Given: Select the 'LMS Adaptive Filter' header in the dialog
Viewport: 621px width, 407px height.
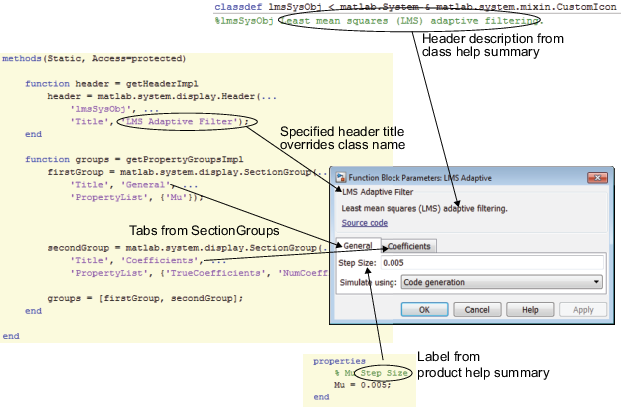Looking at the screenshot, I should (x=377, y=192).
